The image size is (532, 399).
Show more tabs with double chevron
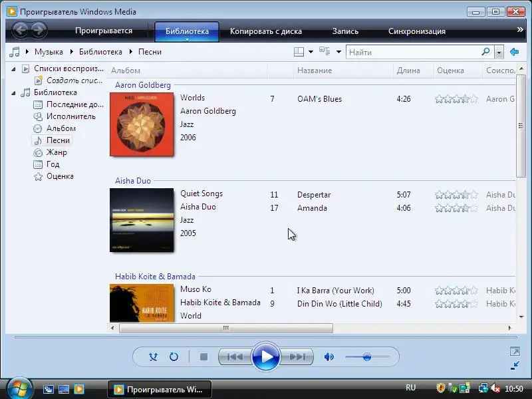520,30
